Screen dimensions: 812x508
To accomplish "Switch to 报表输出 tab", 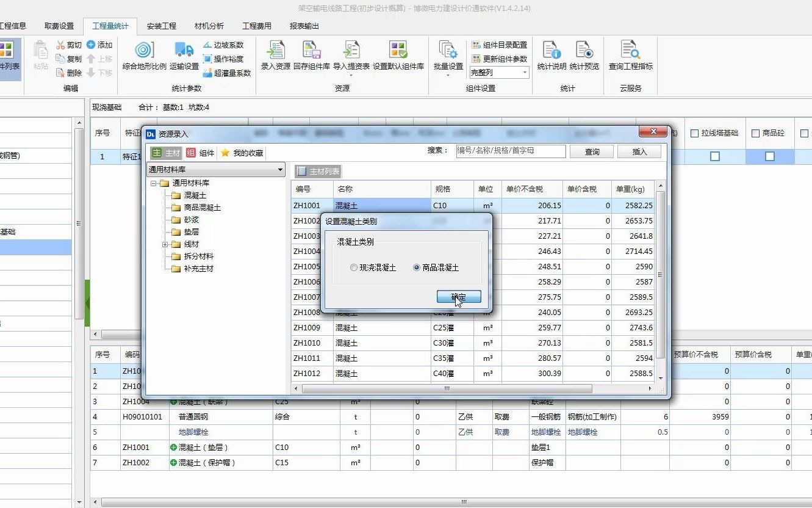I will point(304,26).
